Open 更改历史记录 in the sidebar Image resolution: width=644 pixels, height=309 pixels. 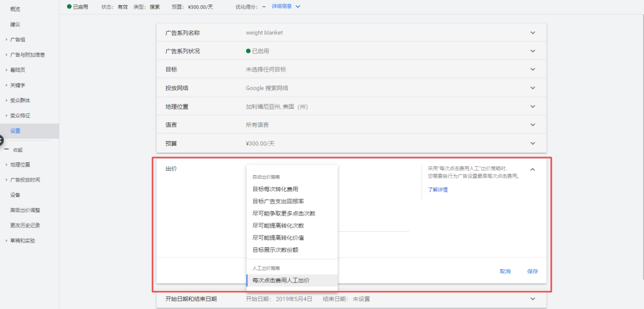click(x=25, y=225)
